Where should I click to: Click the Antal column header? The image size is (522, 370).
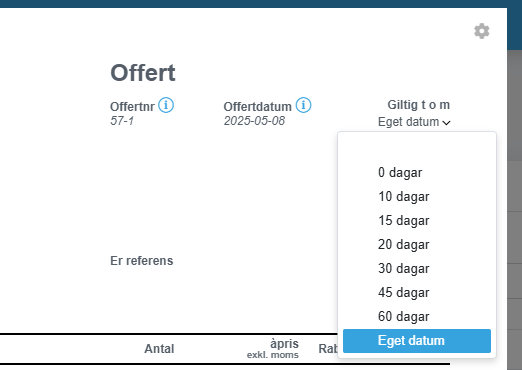pos(159,349)
